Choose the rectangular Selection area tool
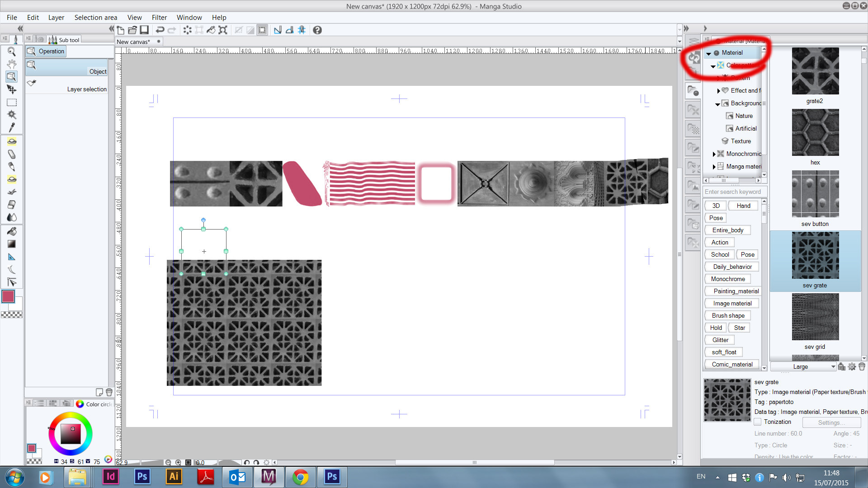The height and width of the screenshot is (488, 868). click(12, 103)
